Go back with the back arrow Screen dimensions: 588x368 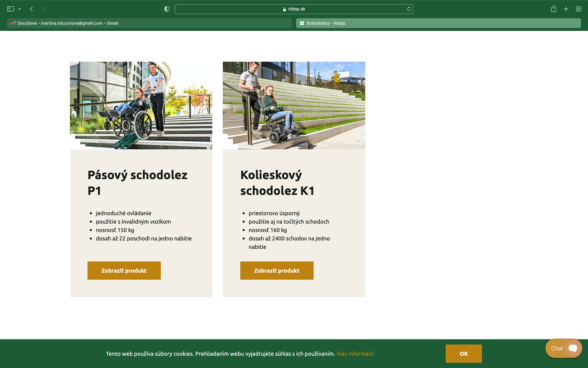(x=32, y=9)
